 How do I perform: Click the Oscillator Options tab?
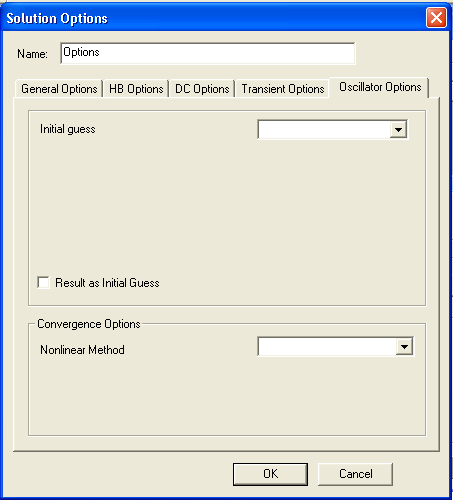pos(380,87)
